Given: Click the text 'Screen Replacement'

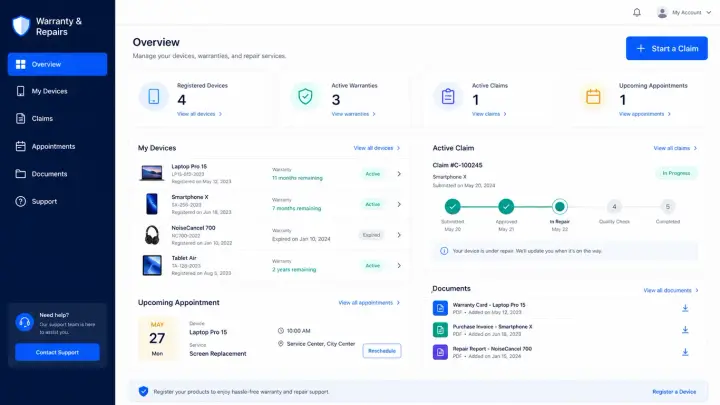Looking at the screenshot, I should point(218,354).
